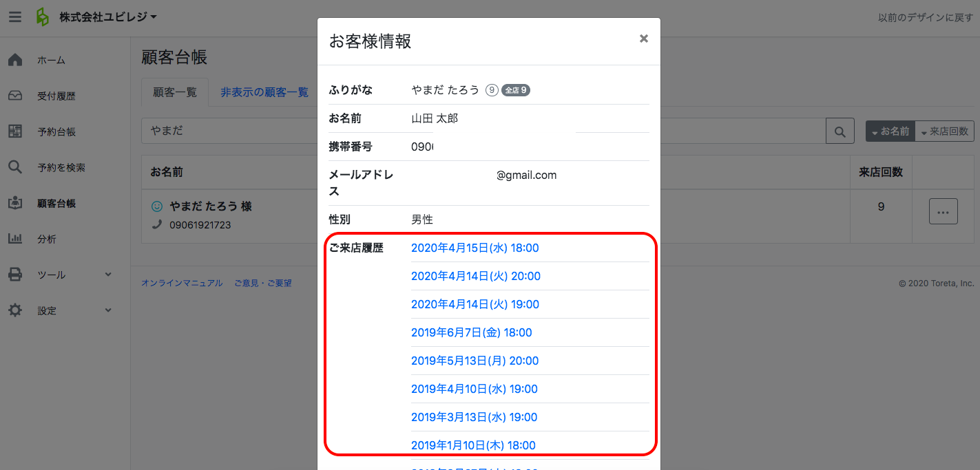This screenshot has height=470, width=980.
Task: Open the 予約を検索 menu item
Action: 61,168
